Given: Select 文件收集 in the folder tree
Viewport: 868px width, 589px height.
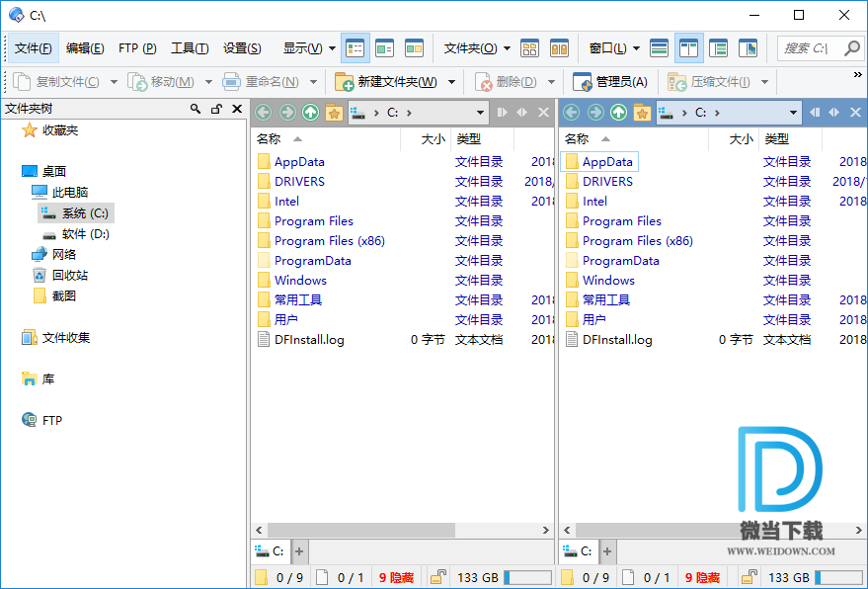Looking at the screenshot, I should pos(55,337).
